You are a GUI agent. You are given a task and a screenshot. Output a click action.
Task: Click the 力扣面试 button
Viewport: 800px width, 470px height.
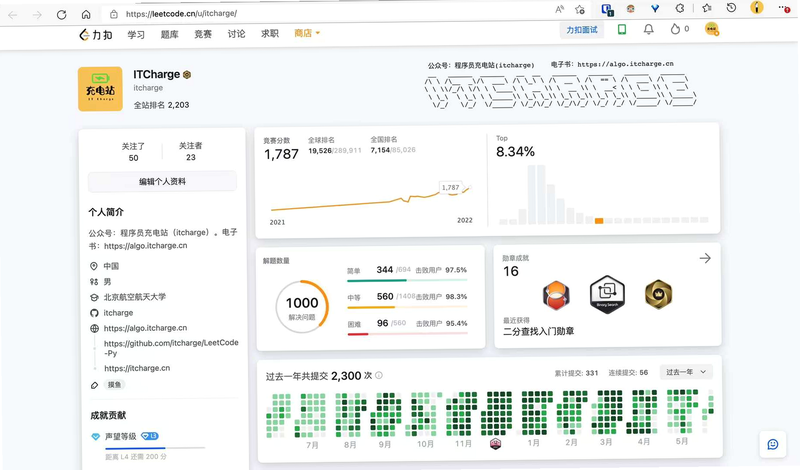(582, 30)
